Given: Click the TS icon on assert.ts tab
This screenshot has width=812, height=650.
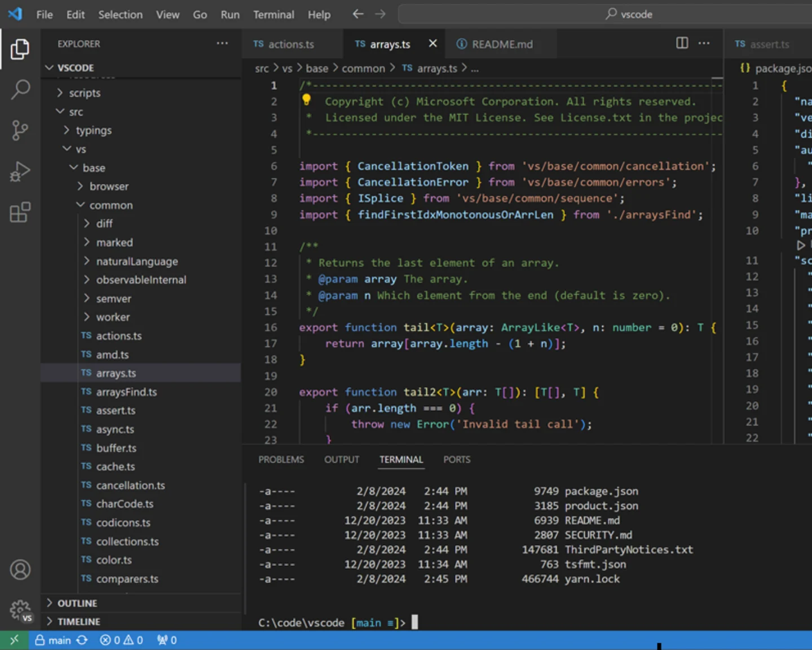Looking at the screenshot, I should (740, 44).
